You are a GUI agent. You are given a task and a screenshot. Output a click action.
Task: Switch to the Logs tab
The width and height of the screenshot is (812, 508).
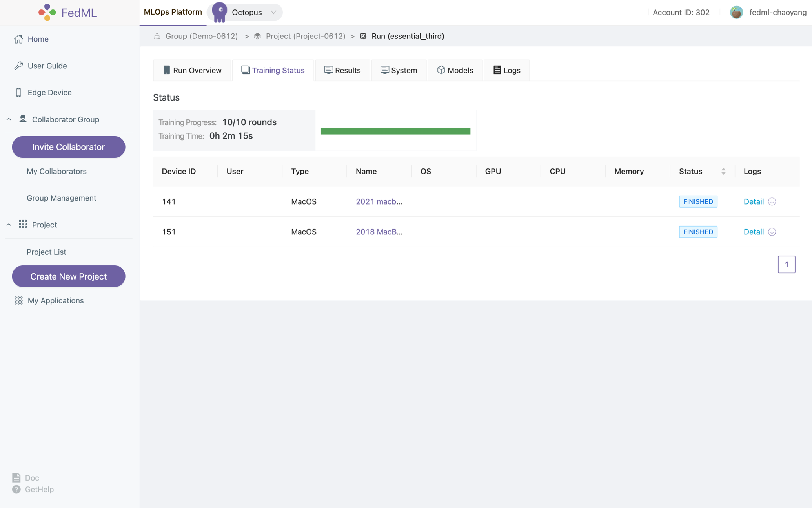coord(506,70)
